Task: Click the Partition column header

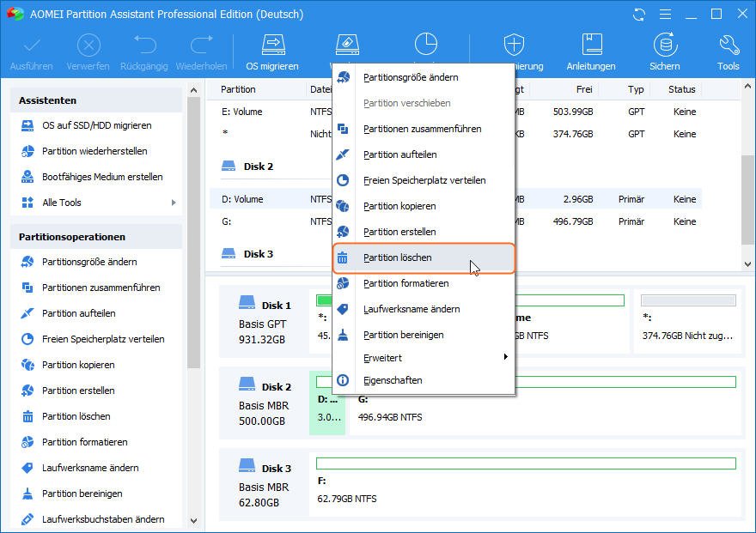Action: (238, 89)
